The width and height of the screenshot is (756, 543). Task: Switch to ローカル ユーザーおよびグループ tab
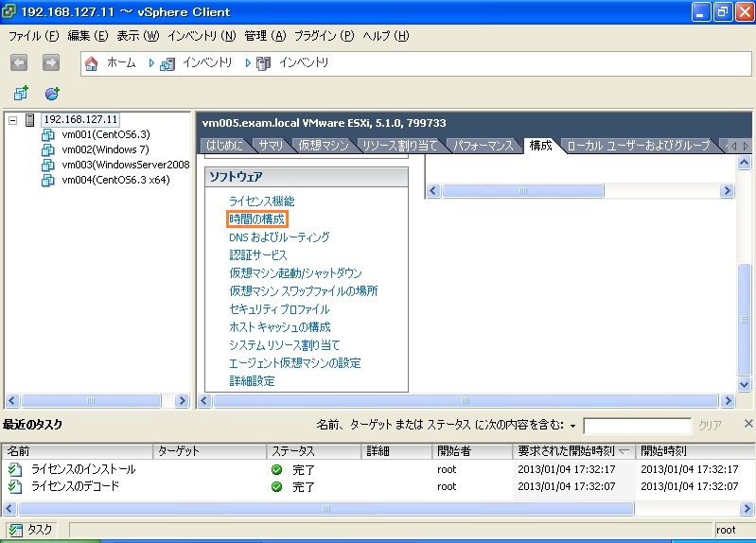pos(639,145)
